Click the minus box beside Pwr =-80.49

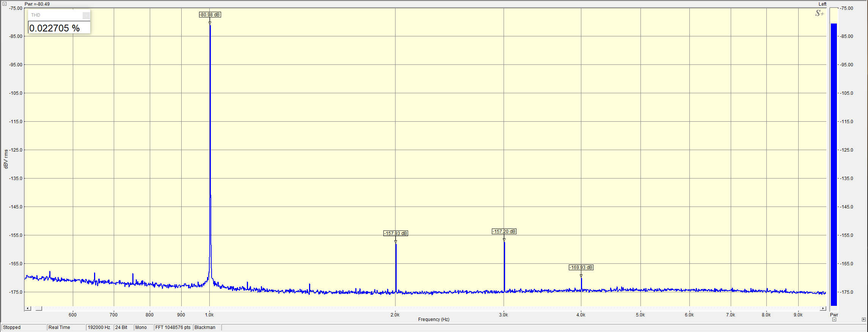pos(5,4)
